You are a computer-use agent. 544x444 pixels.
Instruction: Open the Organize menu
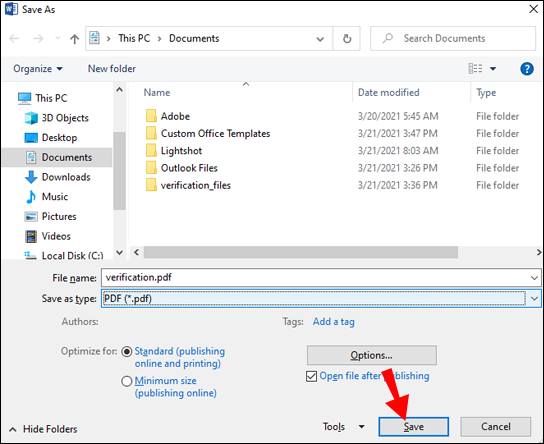pos(38,69)
